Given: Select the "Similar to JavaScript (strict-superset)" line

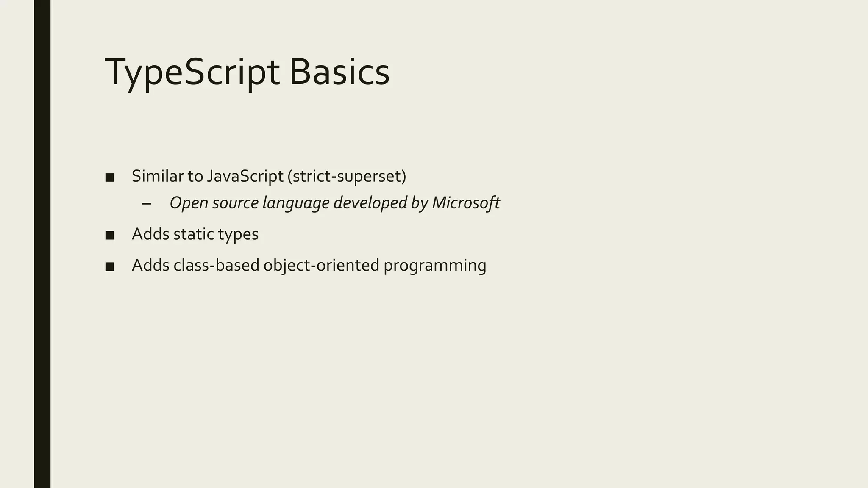Looking at the screenshot, I should pyautogui.click(x=269, y=176).
